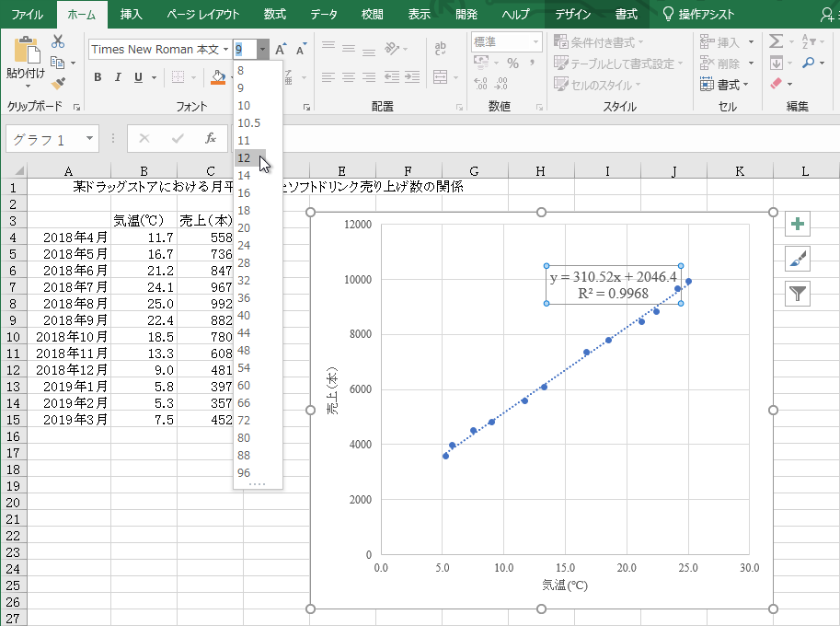Toggle middle vertical alignment
Image resolution: width=840 pixels, height=626 pixels.
pos(349,49)
